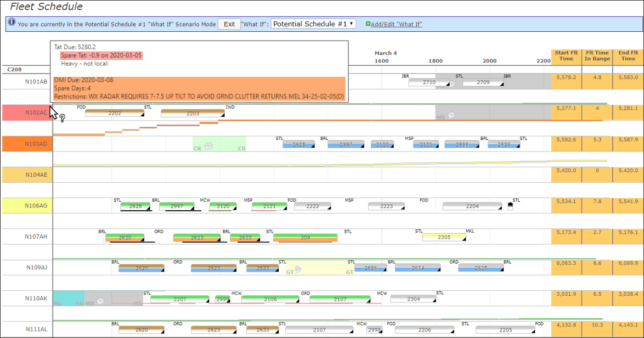Click the Start Flt Time column header
The image size is (644, 338).
pyautogui.click(x=566, y=55)
